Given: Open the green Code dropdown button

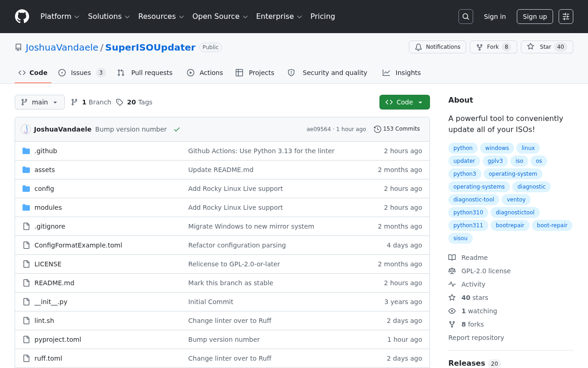Looking at the screenshot, I should pos(405,102).
